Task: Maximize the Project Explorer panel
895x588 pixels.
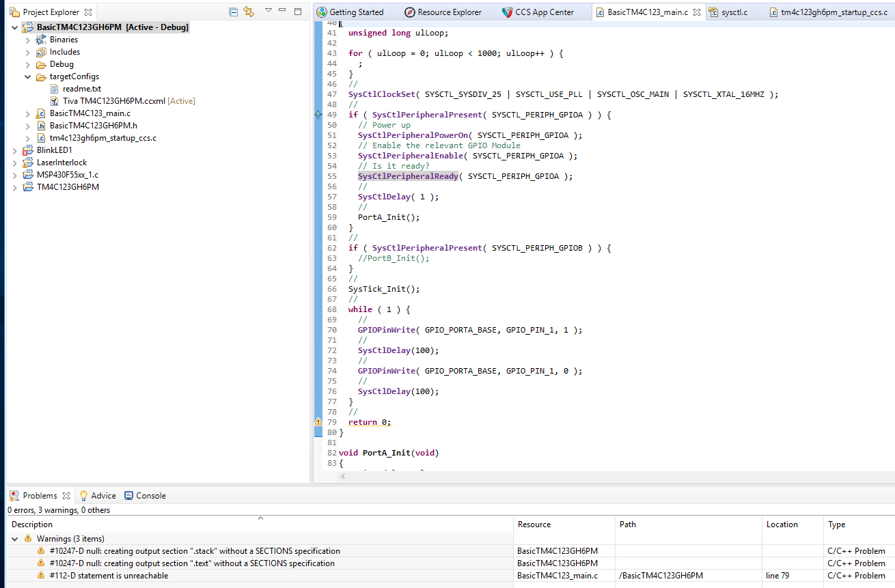Action: [297, 12]
